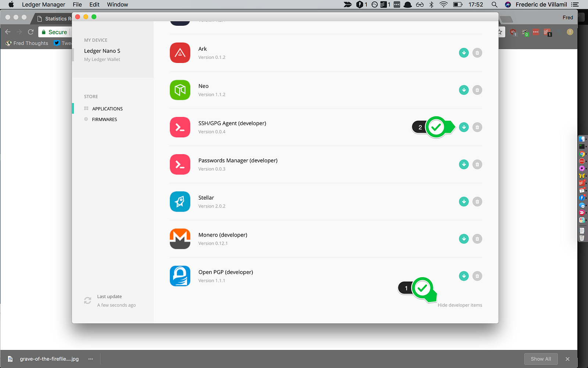
Task: Reload the Chrome page
Action: pos(31,32)
